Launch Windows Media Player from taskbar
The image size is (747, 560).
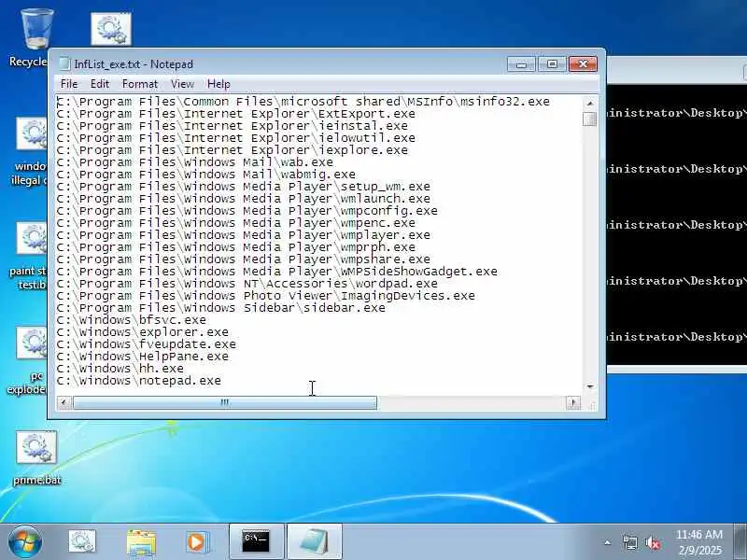point(197,542)
